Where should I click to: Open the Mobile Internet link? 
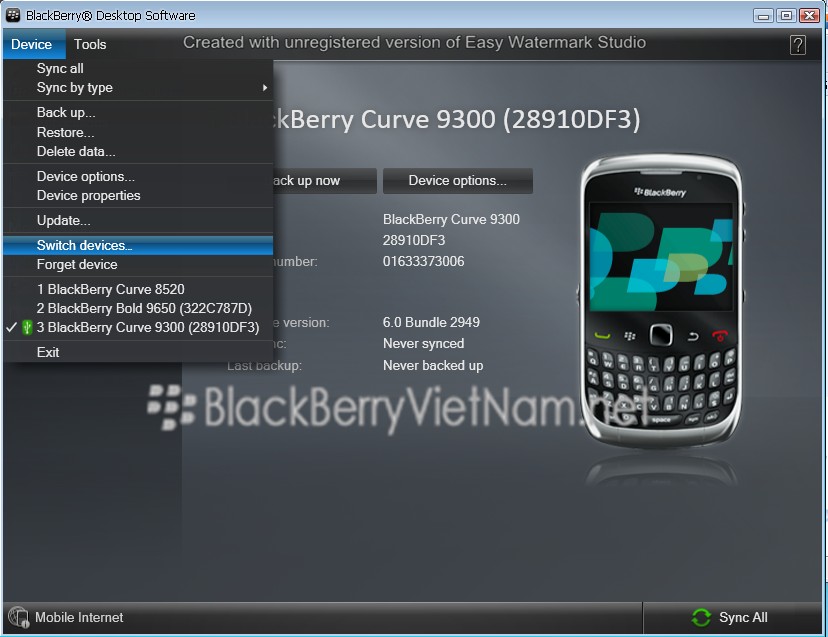[79, 617]
